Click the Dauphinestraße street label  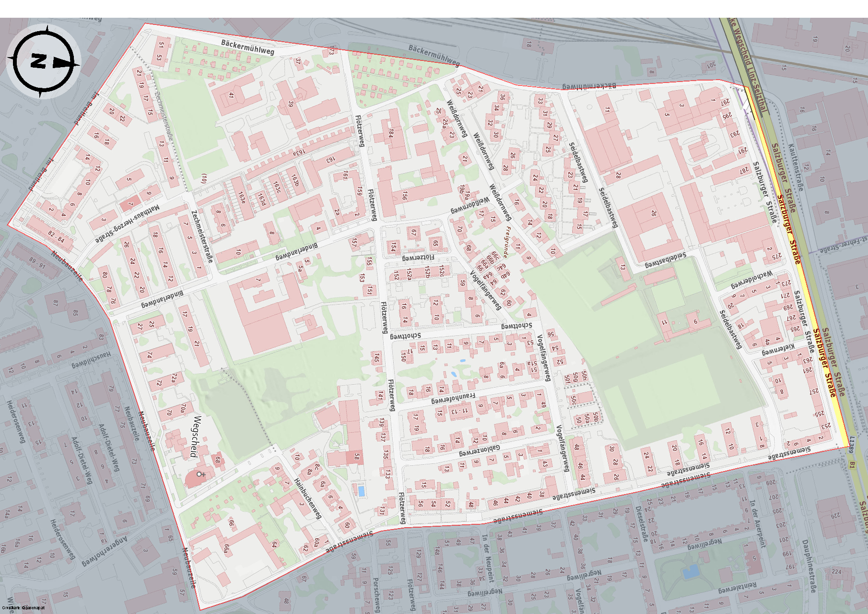(809, 566)
